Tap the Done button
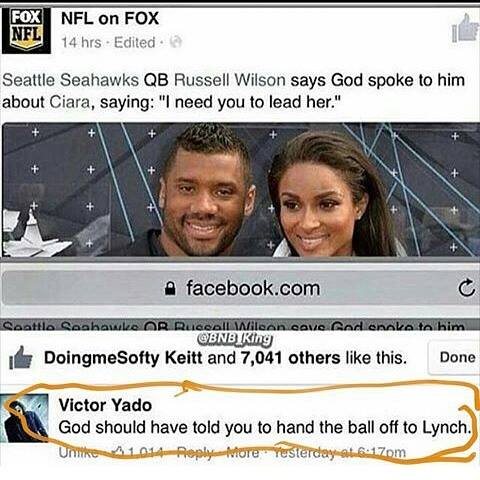This screenshot has height=480, width=480. pyautogui.click(x=457, y=357)
